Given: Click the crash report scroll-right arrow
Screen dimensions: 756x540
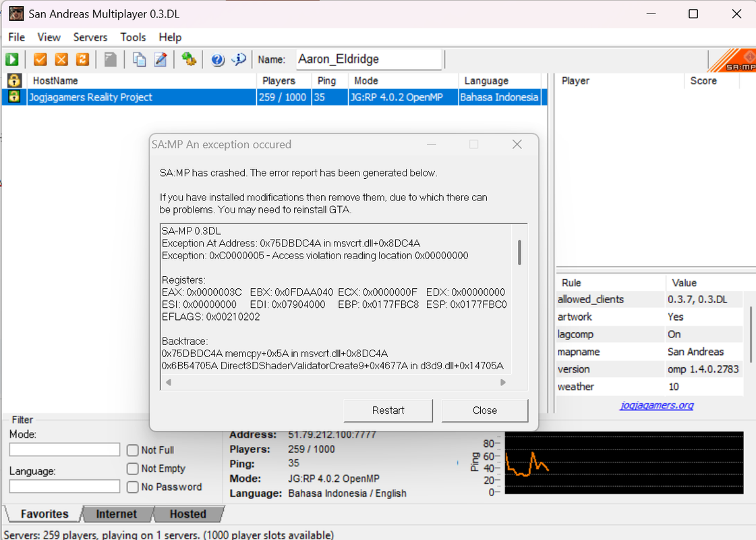Looking at the screenshot, I should coord(503,382).
